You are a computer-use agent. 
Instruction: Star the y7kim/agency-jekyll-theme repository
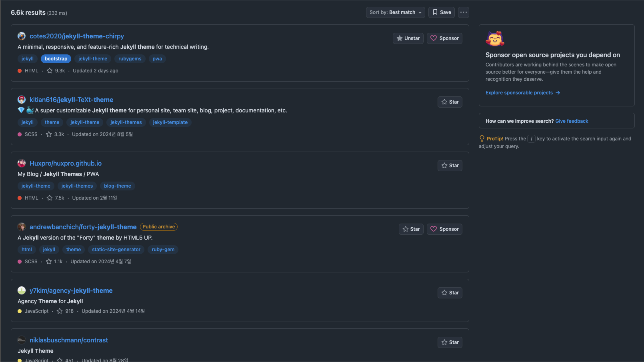point(450,293)
